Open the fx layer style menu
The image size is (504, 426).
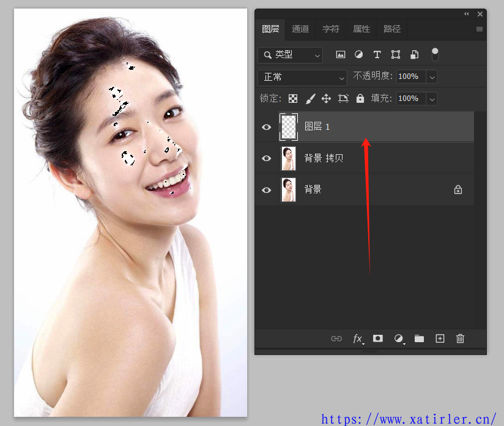pyautogui.click(x=358, y=339)
